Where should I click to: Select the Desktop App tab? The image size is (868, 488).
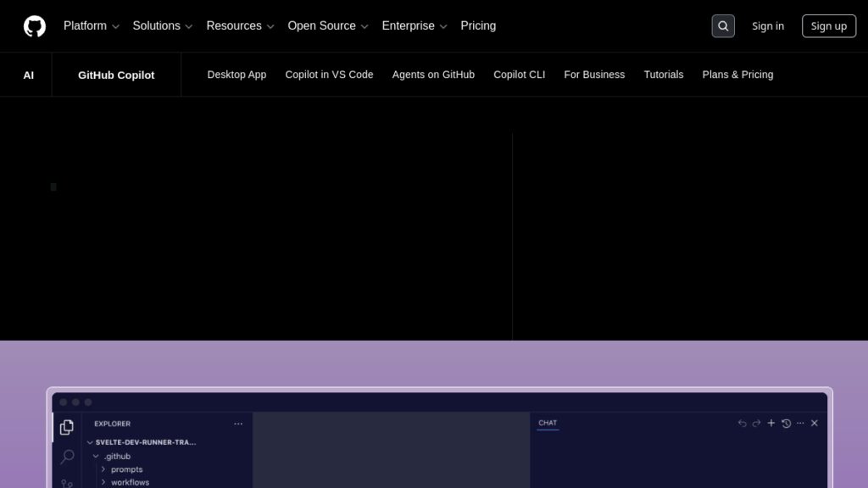coord(237,75)
